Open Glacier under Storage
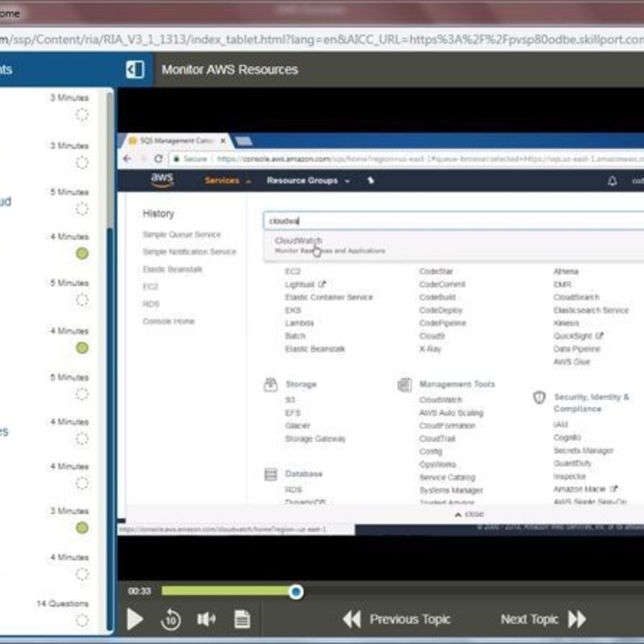This screenshot has height=644, width=644. click(x=298, y=426)
